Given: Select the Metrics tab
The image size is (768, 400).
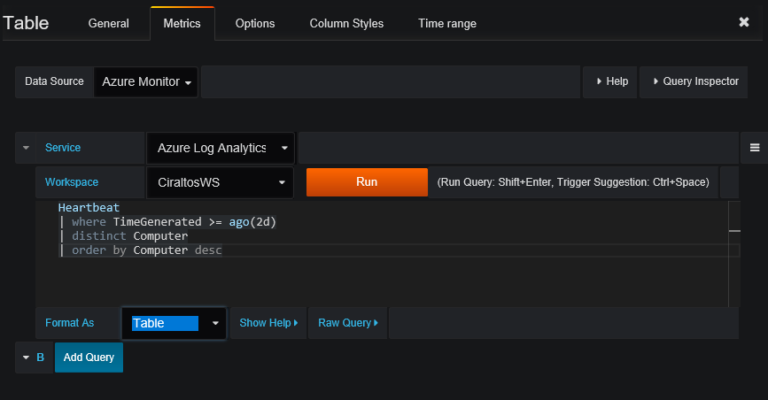Looking at the screenshot, I should (182, 23).
